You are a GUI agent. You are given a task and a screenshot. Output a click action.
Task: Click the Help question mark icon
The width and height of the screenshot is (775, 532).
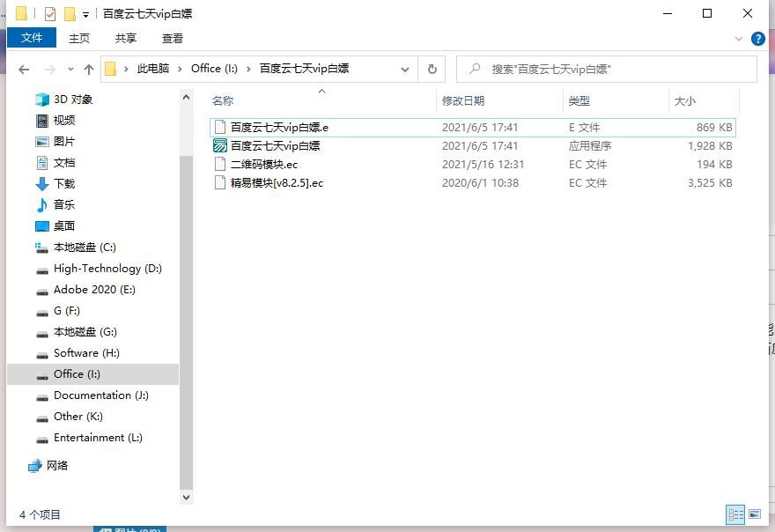tap(757, 39)
